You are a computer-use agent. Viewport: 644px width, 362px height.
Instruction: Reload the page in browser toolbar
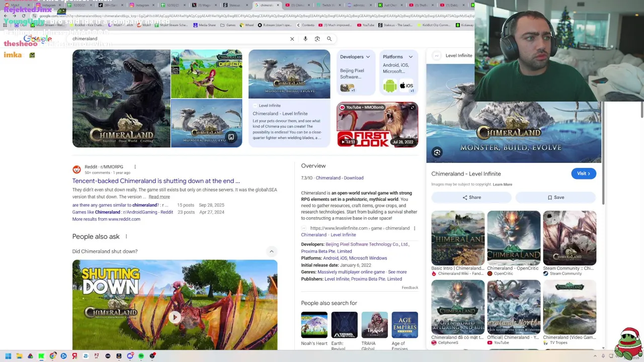point(24,16)
